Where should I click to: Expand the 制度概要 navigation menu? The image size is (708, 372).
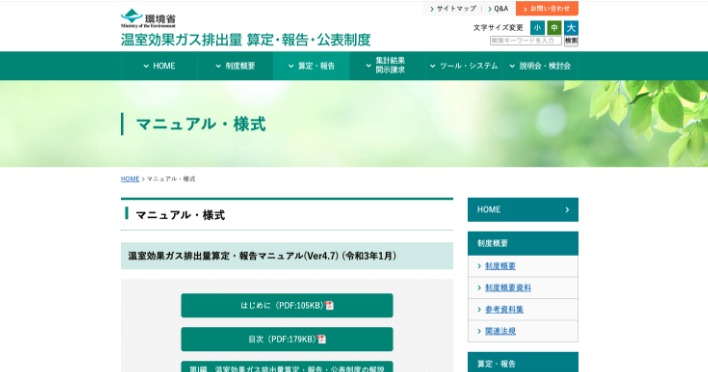pos(235,66)
